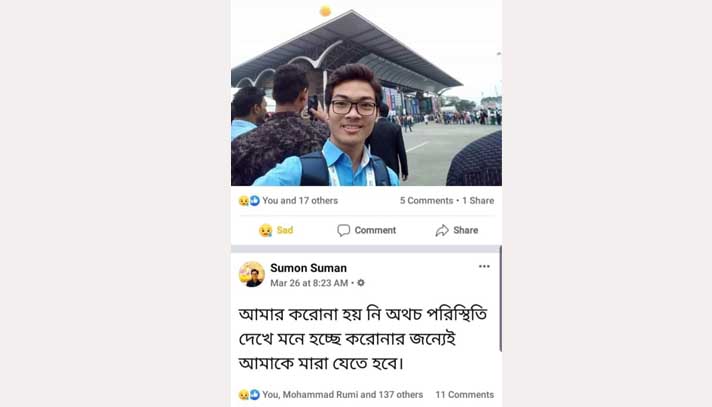Open Sumon Suman's profile picture
The image size is (712, 407).
(252, 274)
